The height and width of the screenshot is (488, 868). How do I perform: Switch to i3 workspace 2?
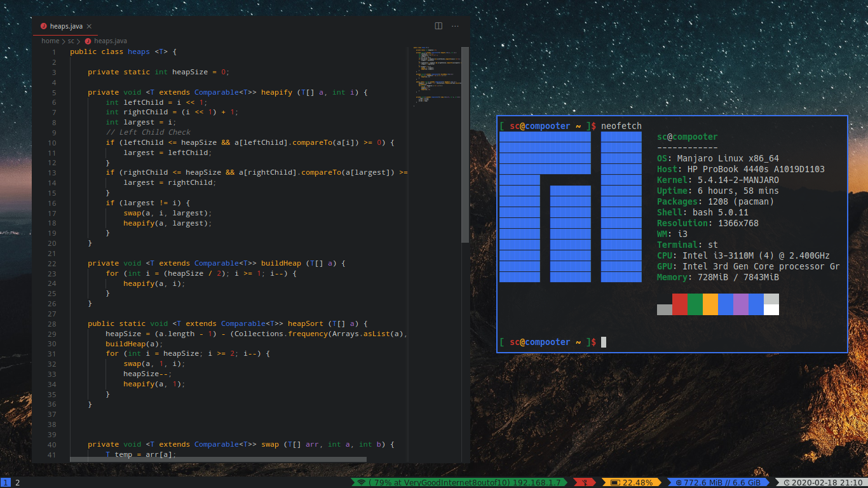(17, 482)
